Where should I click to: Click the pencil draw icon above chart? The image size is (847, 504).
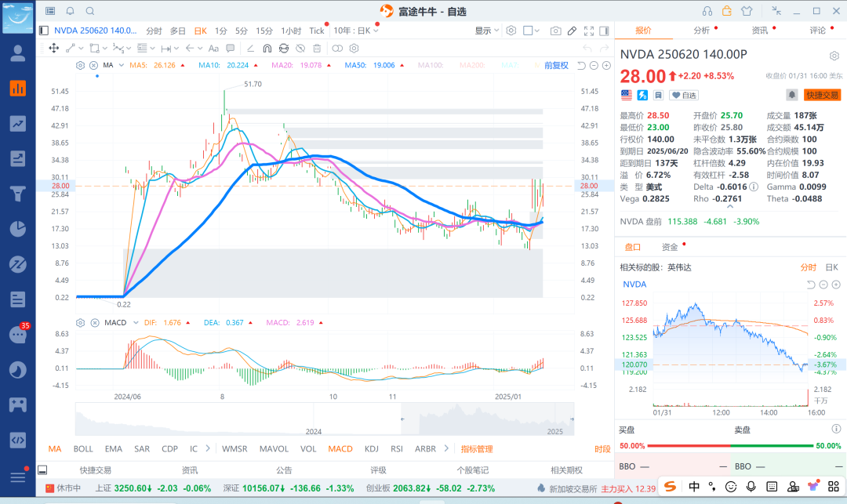click(x=572, y=31)
